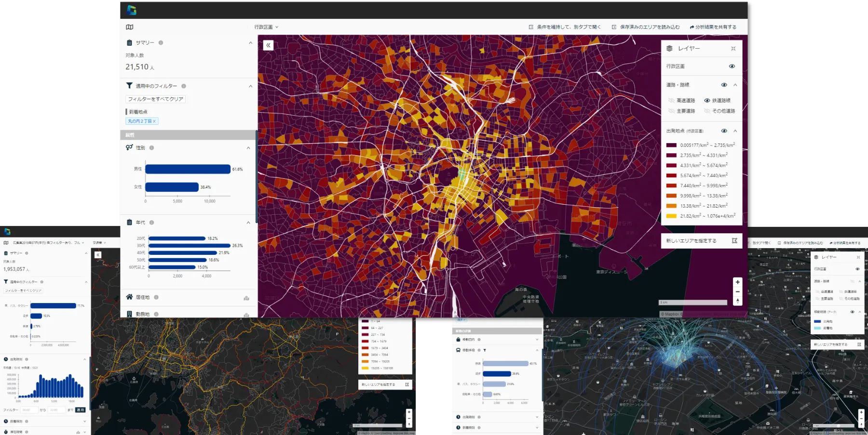Image resolution: width=868 pixels, height=435 pixels.
Task: Click the polygon draw icon beside 新しいエリアを指定する
Action: point(733,240)
